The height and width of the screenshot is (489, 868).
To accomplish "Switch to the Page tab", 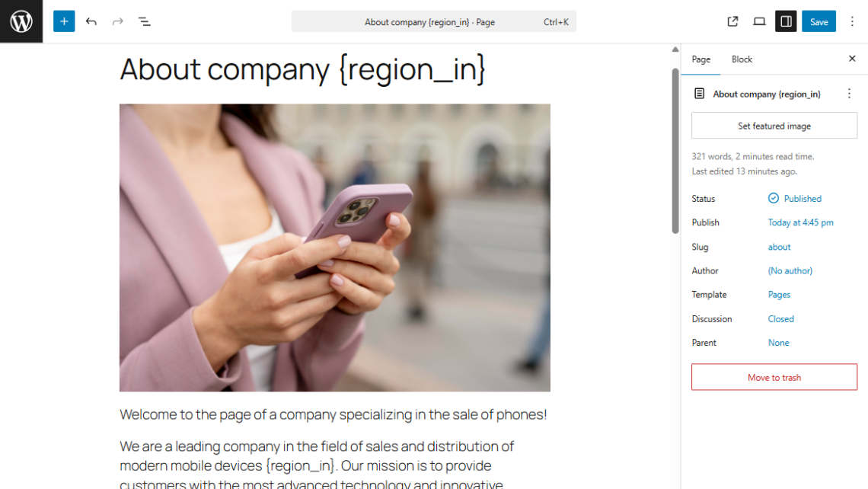I will 700,59.
